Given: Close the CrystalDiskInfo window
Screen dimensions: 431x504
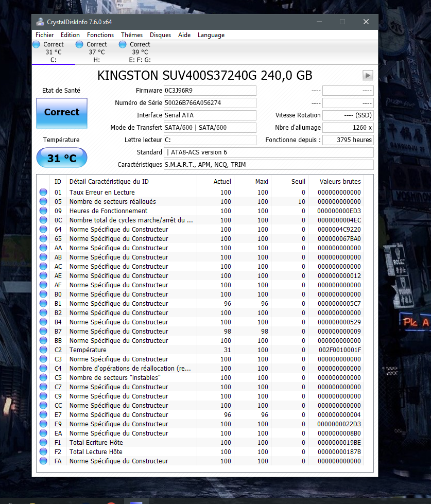Looking at the screenshot, I should coord(366,22).
